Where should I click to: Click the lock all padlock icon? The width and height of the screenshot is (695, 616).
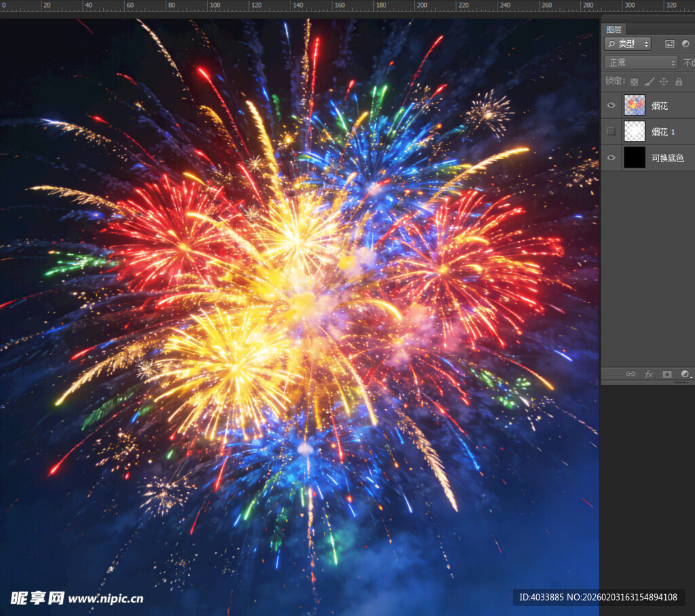[679, 81]
